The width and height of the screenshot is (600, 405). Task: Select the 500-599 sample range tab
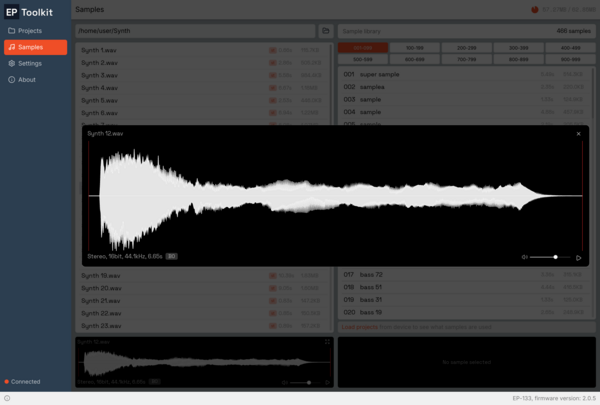click(x=363, y=59)
